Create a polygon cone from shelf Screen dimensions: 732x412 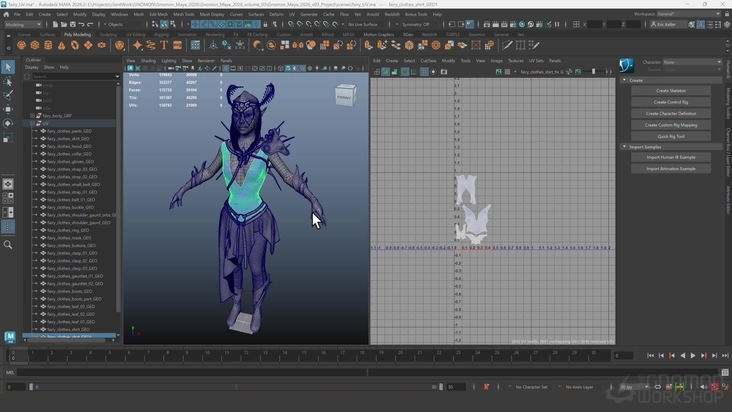click(x=62, y=45)
